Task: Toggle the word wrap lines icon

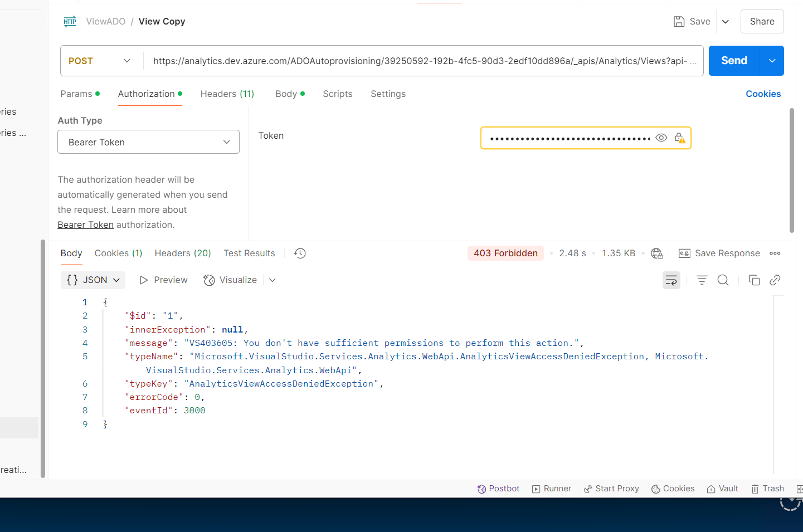Action: (671, 280)
